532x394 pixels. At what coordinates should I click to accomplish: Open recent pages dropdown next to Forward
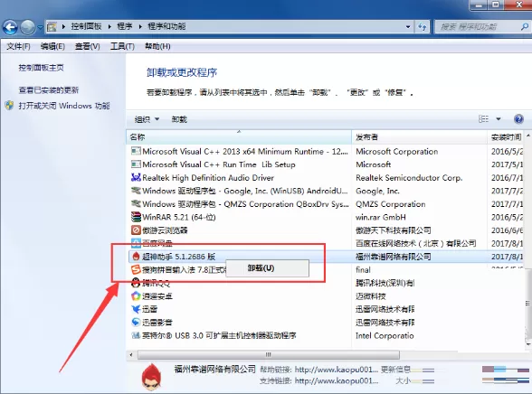[x=41, y=27]
